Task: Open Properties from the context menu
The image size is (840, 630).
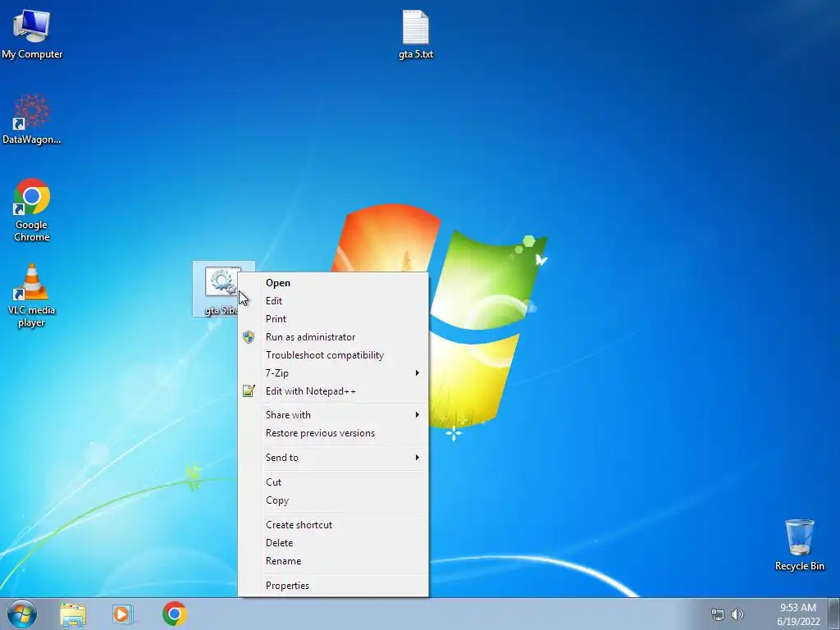Action: 333,586
